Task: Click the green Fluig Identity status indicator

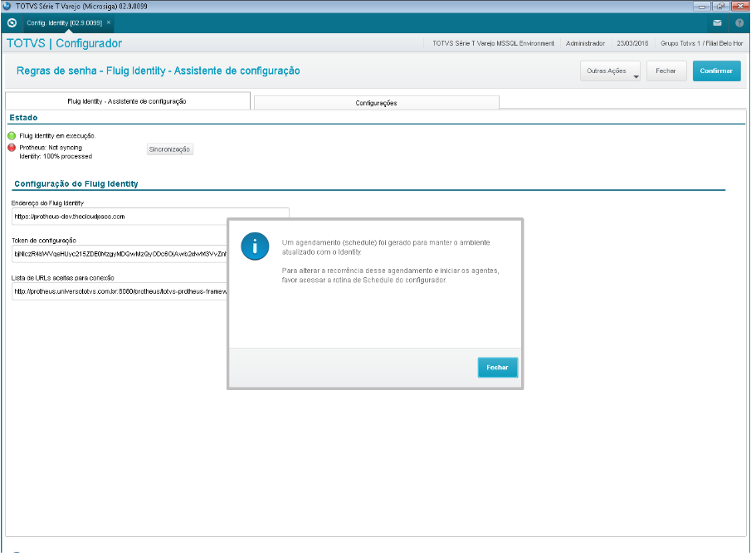Action: point(12,135)
